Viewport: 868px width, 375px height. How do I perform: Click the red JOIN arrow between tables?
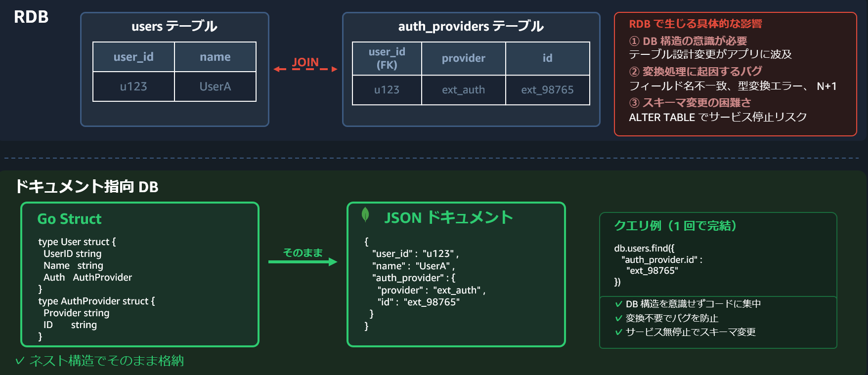tap(305, 68)
